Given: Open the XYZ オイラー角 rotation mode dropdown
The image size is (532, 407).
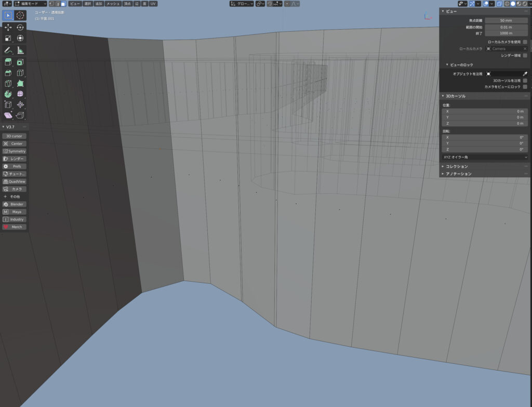Looking at the screenshot, I should click(x=485, y=156).
